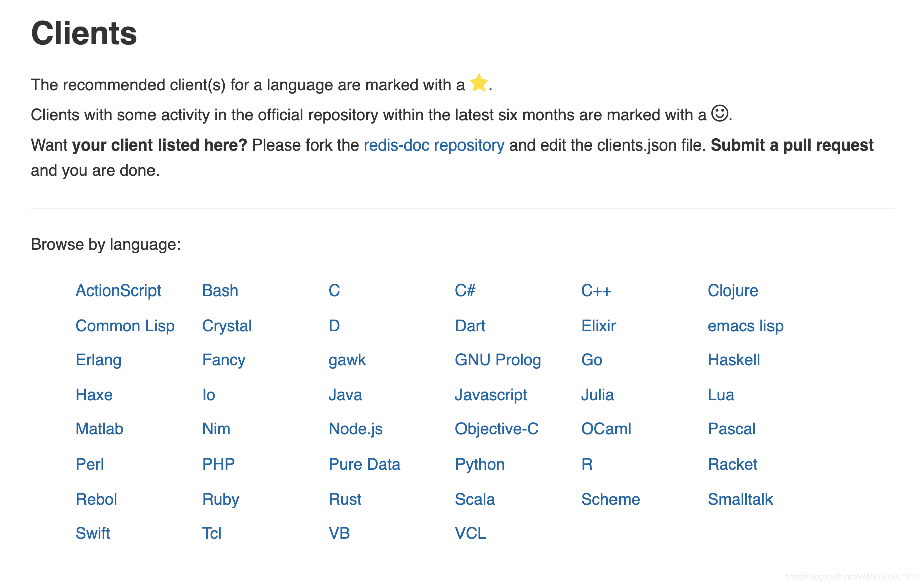Select the Scala language link
Screen dimensions: 924x586
click(475, 499)
